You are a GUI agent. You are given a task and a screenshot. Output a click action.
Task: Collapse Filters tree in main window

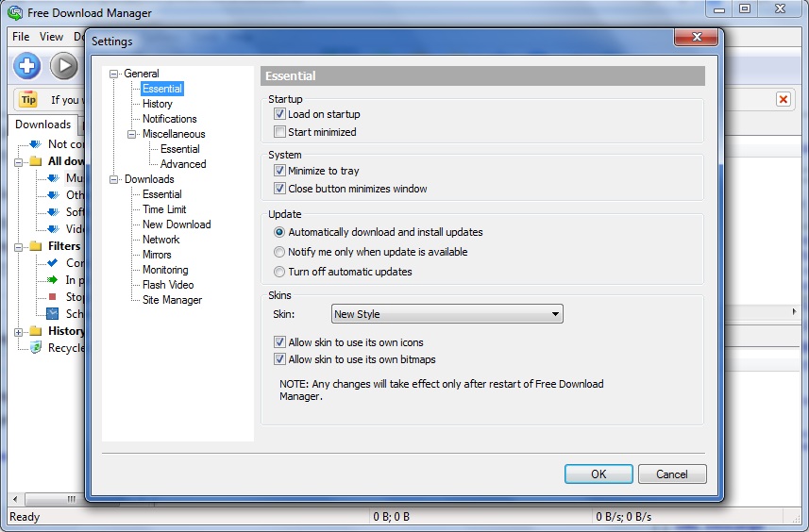pyautogui.click(x=18, y=247)
